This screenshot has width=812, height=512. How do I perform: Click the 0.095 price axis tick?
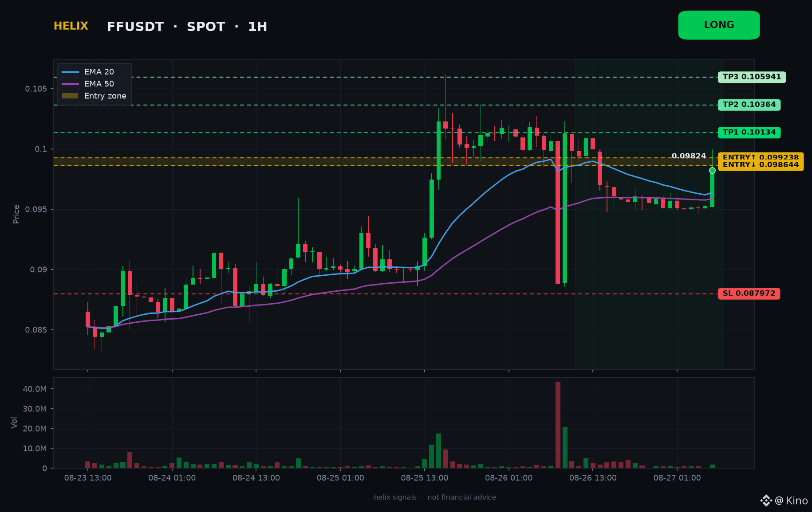point(36,209)
